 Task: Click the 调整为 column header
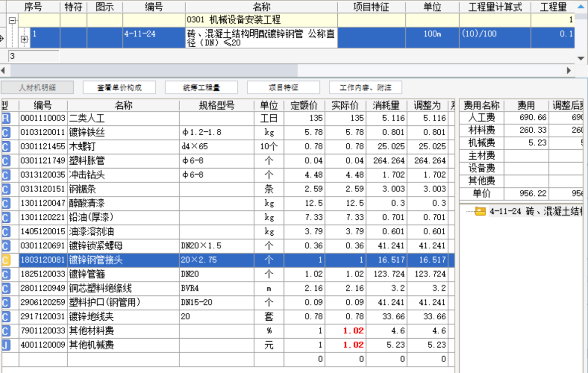[427, 106]
